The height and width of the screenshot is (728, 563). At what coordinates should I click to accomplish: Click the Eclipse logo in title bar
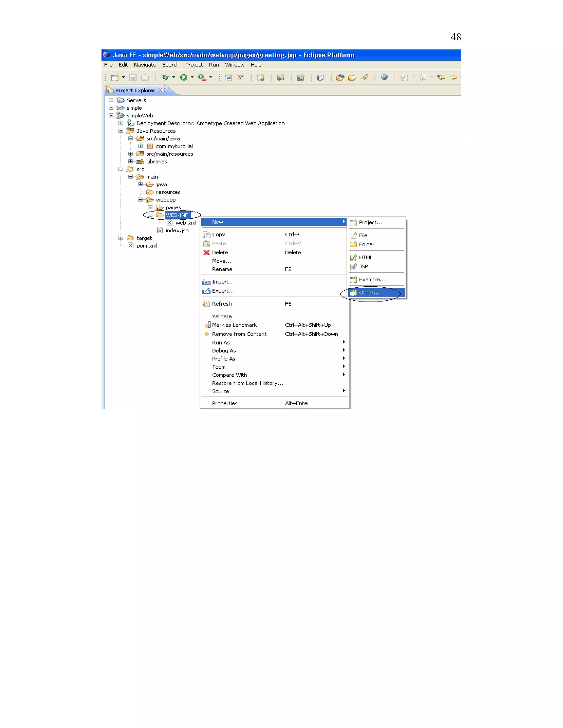pos(107,54)
